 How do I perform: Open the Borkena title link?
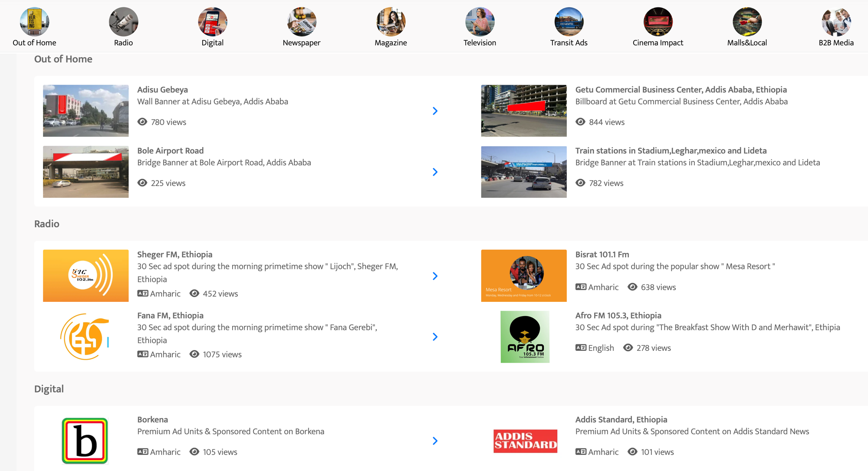[x=153, y=420]
